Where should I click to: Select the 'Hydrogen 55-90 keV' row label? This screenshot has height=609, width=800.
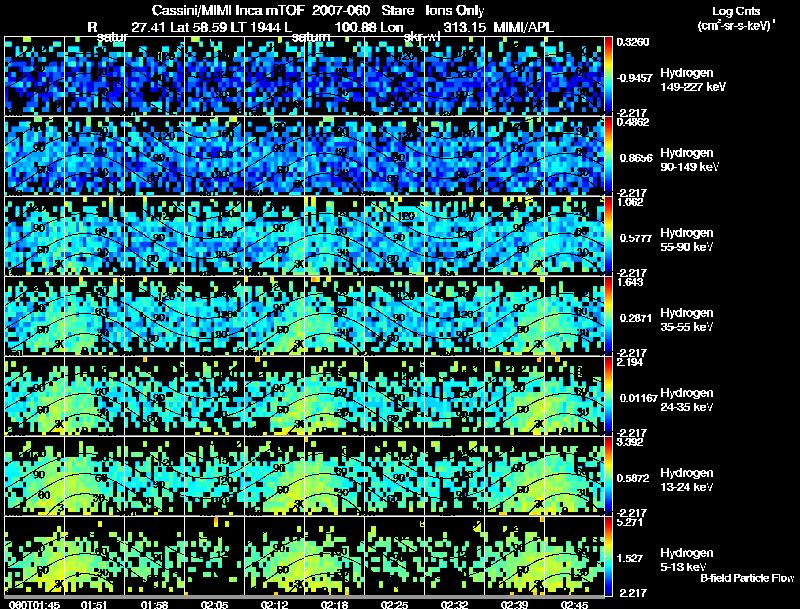[686, 240]
